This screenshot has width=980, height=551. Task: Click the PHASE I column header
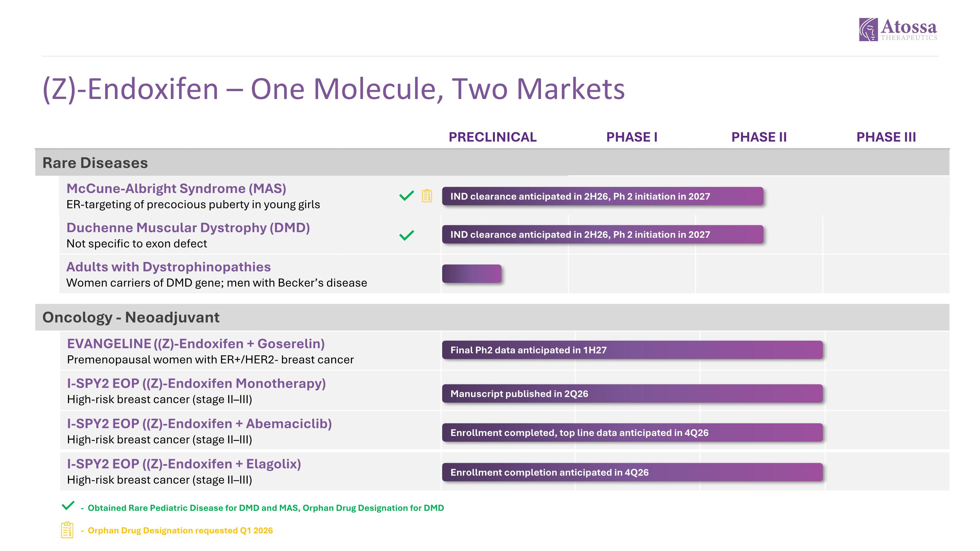pos(632,137)
